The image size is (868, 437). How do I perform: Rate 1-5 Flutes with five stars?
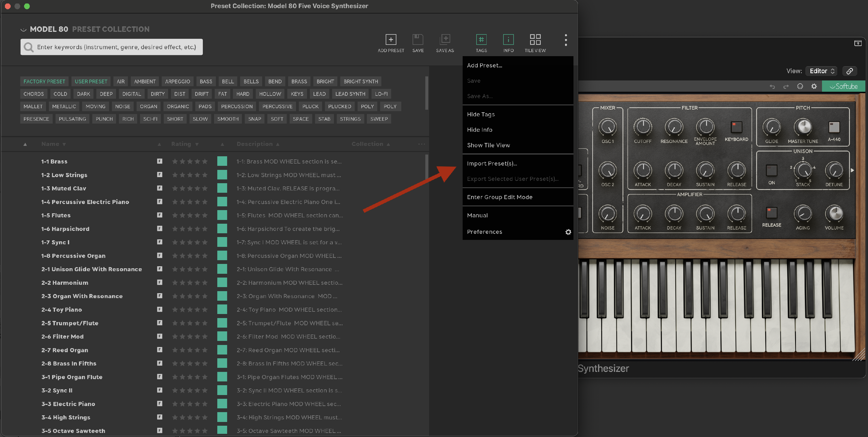click(x=205, y=215)
